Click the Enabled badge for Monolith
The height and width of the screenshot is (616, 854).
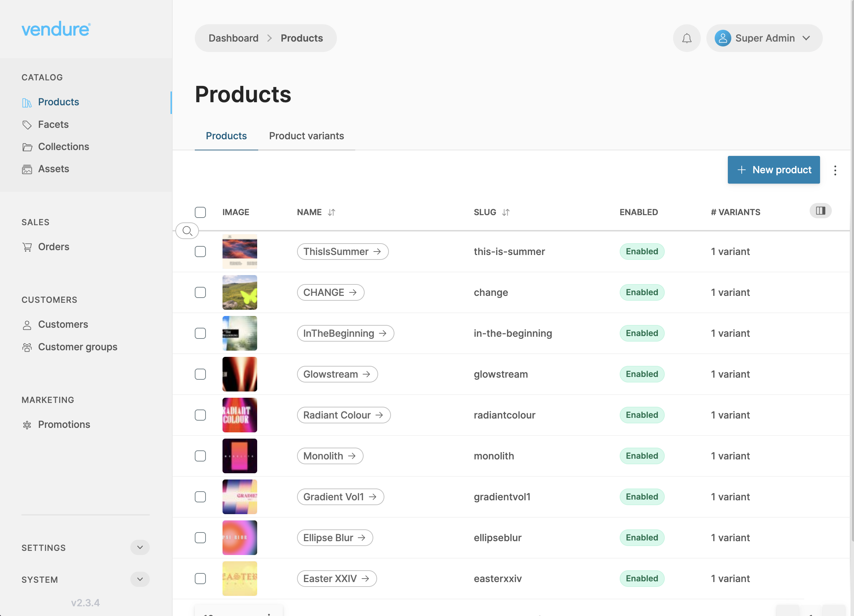[642, 456]
